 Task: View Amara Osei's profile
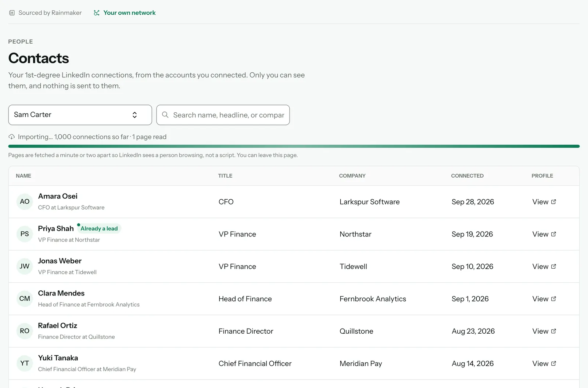point(544,202)
